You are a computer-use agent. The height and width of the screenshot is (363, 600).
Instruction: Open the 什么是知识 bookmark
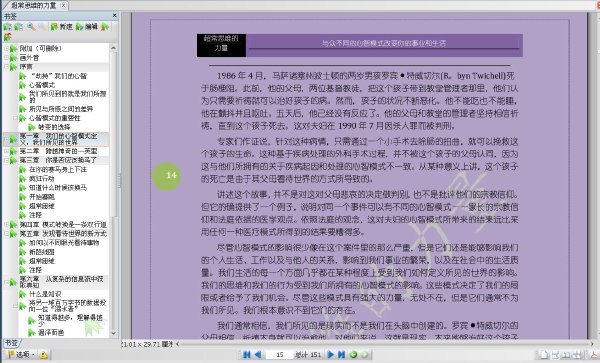45,294
